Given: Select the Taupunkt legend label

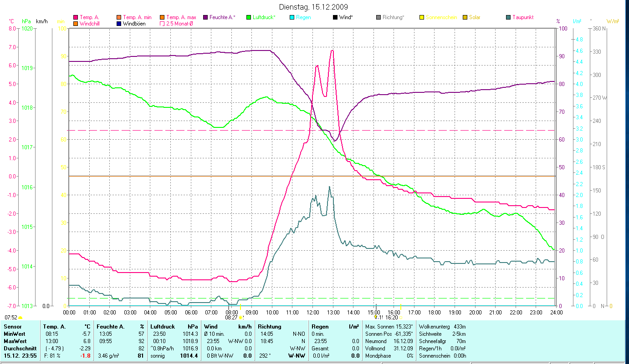Looking at the screenshot, I should 523,17.
